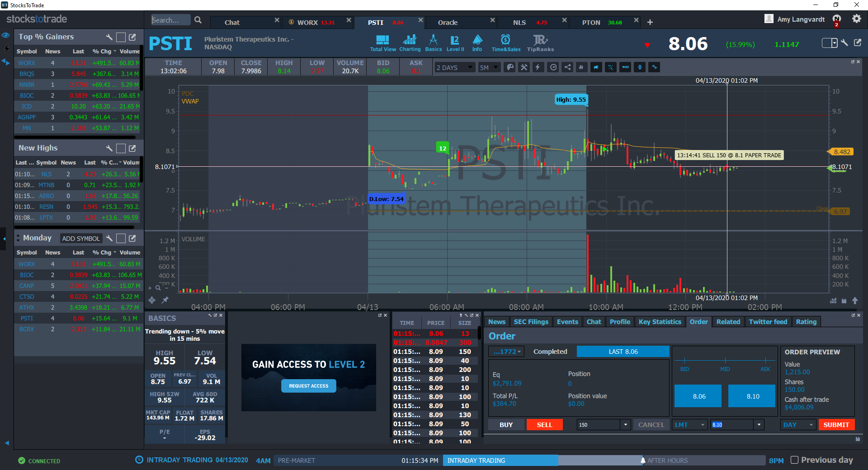Select the SELL order side
Screen dimensions: 868x470
(544, 425)
